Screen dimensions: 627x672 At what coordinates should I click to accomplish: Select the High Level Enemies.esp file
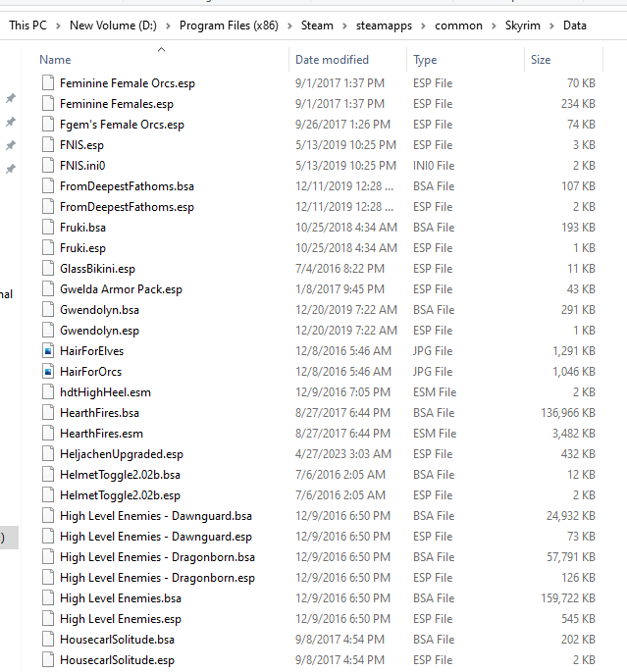121,619
